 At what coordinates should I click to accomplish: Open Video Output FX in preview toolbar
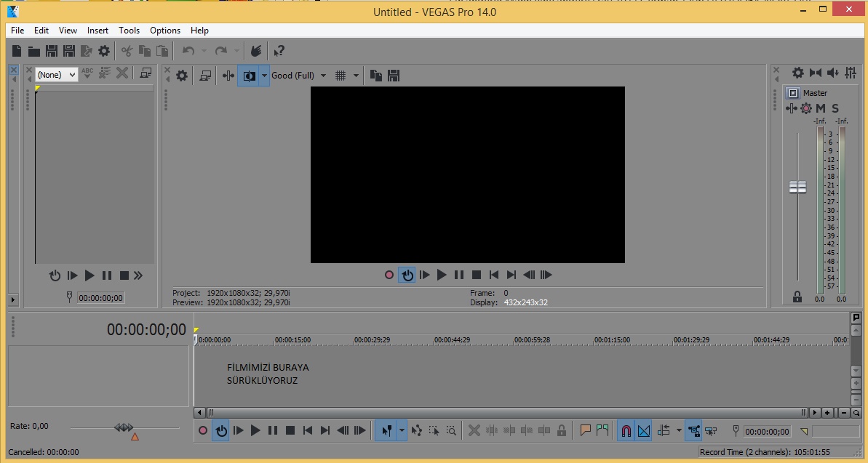click(228, 76)
